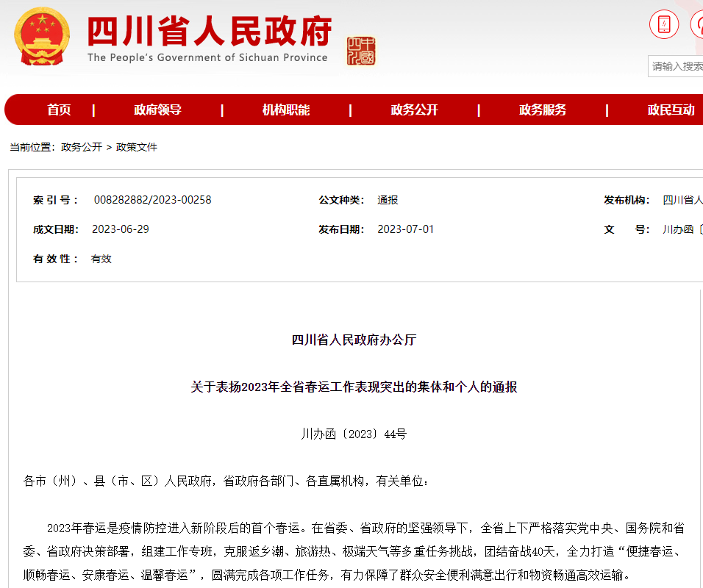703x588 pixels.
Task: Click 政策文件 breadcrumb link
Action: point(137,147)
